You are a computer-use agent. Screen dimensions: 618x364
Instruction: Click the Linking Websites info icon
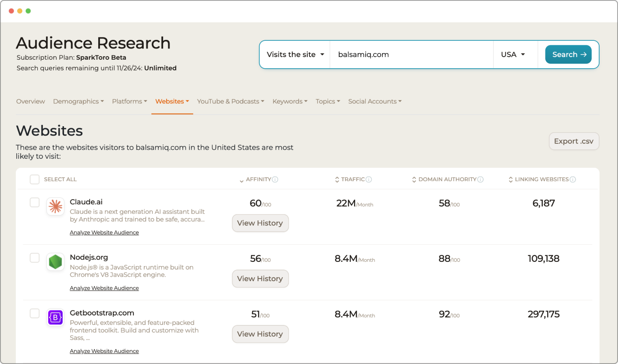point(573,179)
